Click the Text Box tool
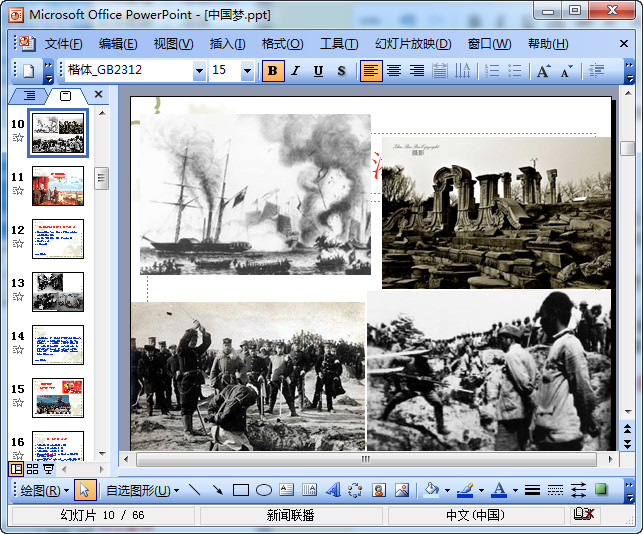Viewport: 643px width, 534px height. tap(287, 490)
